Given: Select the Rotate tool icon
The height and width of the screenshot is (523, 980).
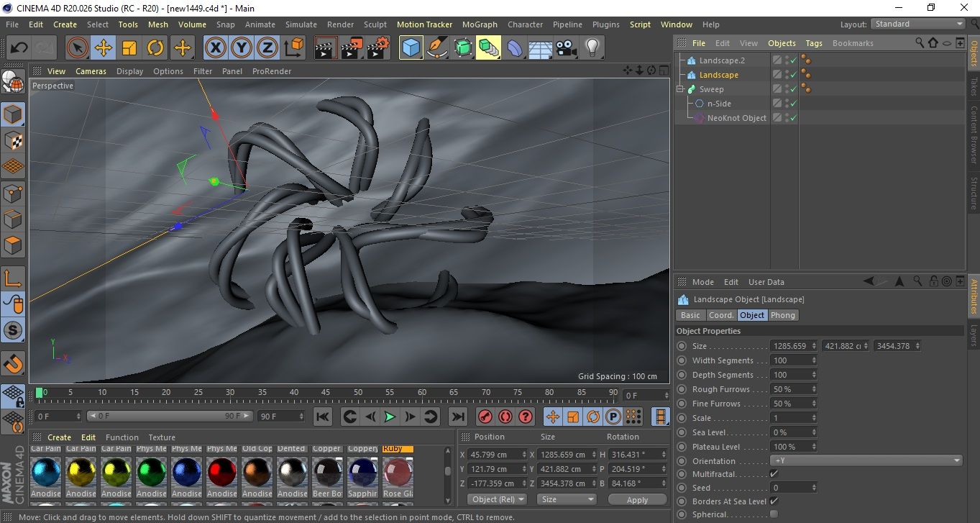Looking at the screenshot, I should 155,48.
